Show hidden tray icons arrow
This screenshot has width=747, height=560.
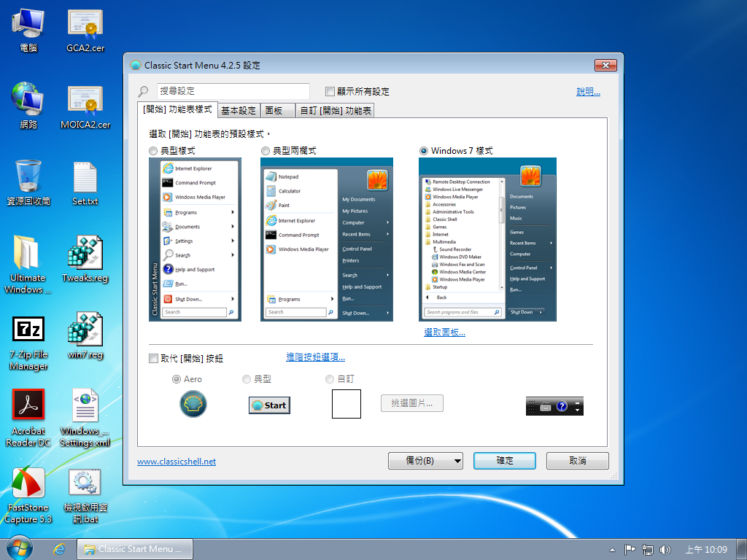point(612,550)
